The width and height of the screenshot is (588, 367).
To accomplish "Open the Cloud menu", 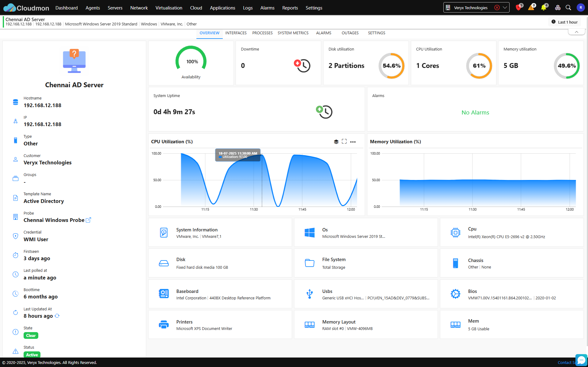I will (196, 8).
